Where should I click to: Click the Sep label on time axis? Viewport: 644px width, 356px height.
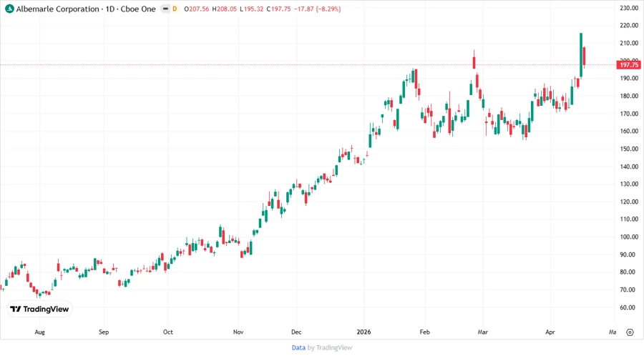(x=104, y=332)
